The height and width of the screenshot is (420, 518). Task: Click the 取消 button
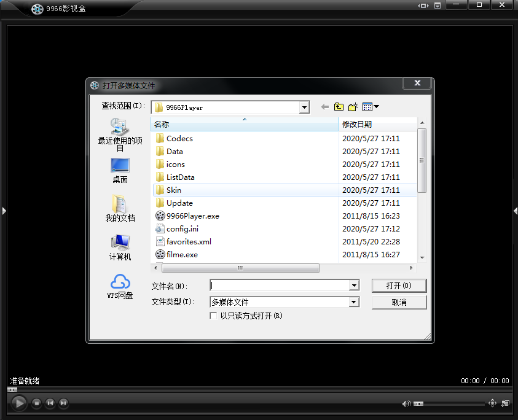click(x=399, y=302)
